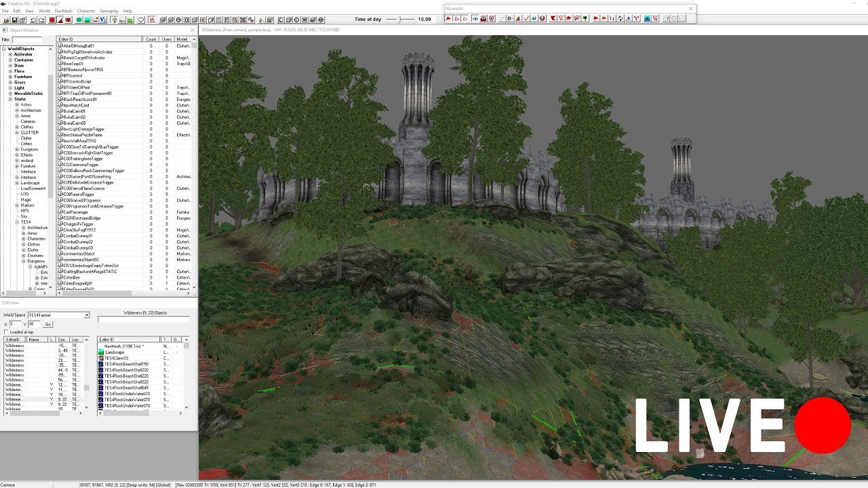Sort by the Users column header
868x488 pixels.
pyautogui.click(x=167, y=39)
